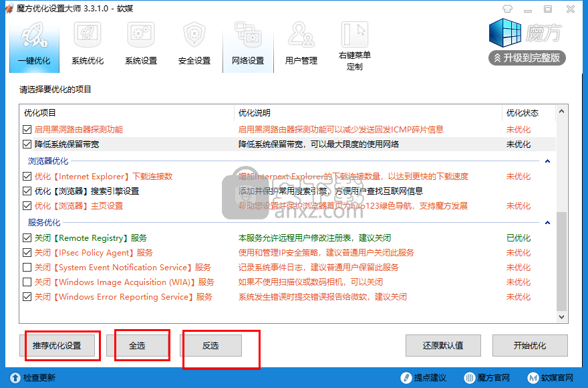This screenshot has width=588, height=388.
Task: Click the list scrollbar thumb
Action: (561, 262)
